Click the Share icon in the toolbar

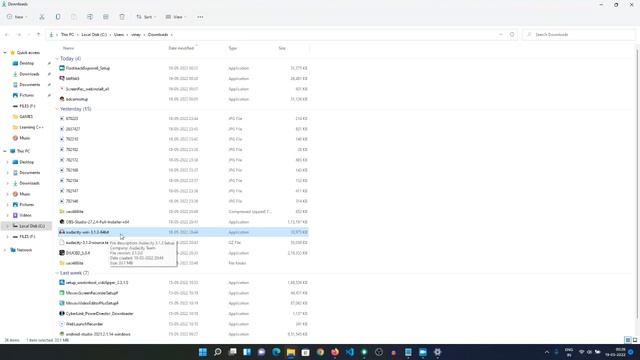pos(106,17)
